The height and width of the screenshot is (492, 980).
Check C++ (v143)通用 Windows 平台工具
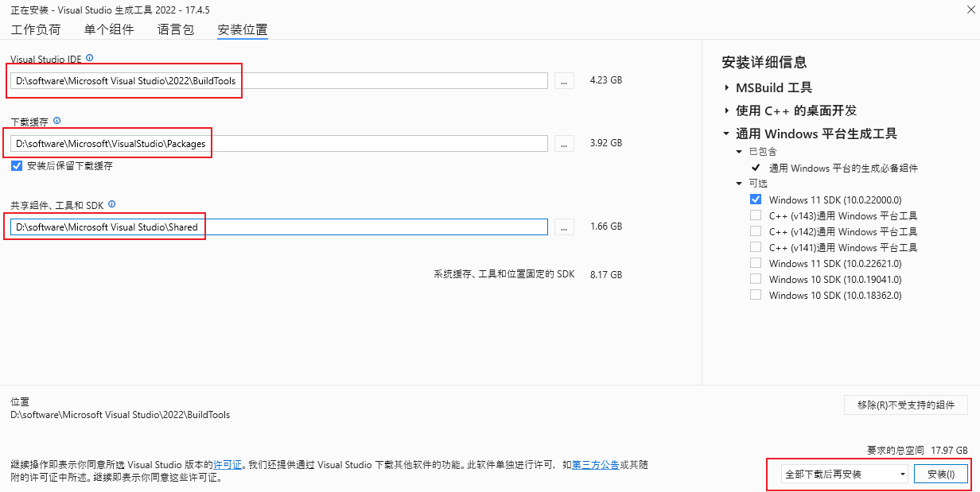pos(756,215)
